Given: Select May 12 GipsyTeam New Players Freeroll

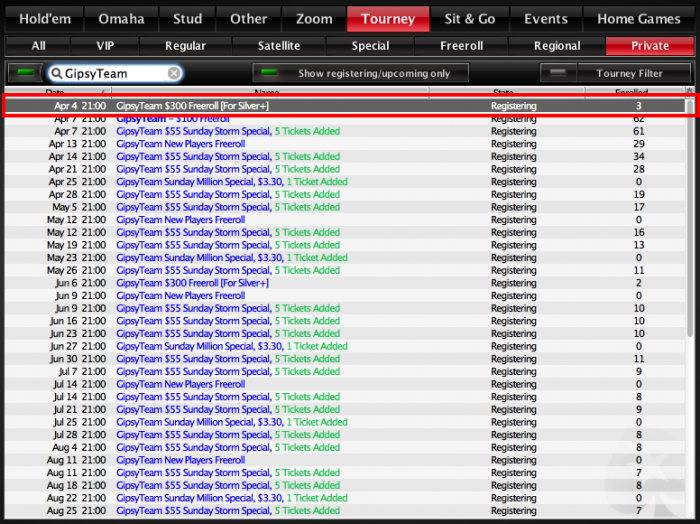Looking at the screenshot, I should pos(345,220).
